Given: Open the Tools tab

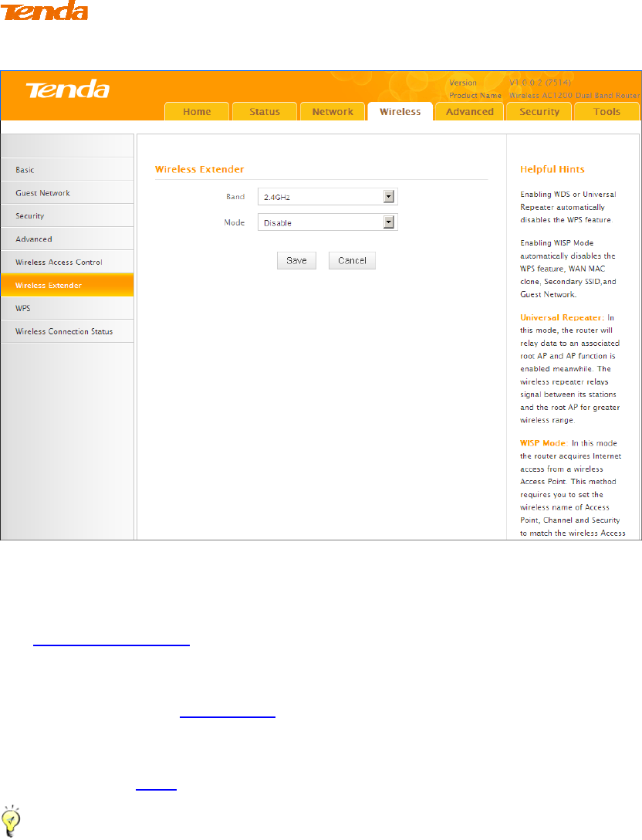Looking at the screenshot, I should [x=607, y=111].
